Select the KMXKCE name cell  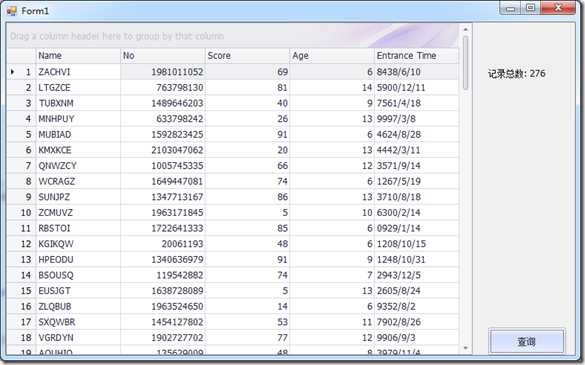78,150
